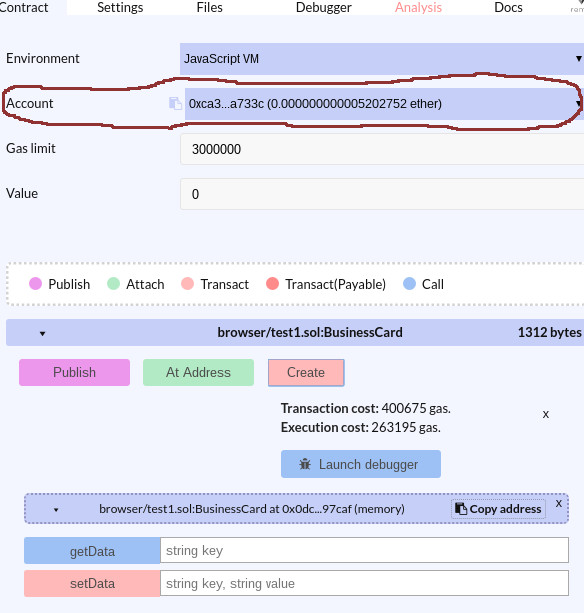Viewport: 584px width, 613px height.
Task: Switch to the Settings tab
Action: point(120,7)
